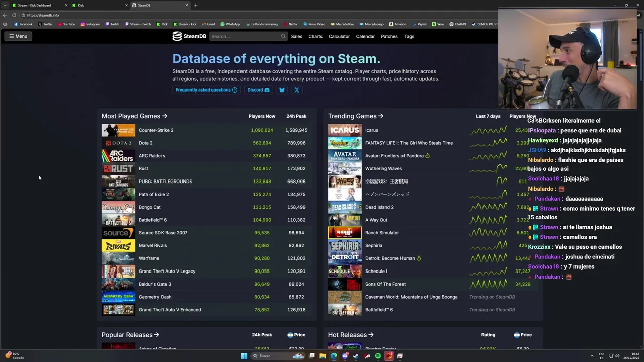Click the clock showing 19:32 in the taskbar

tap(631, 356)
